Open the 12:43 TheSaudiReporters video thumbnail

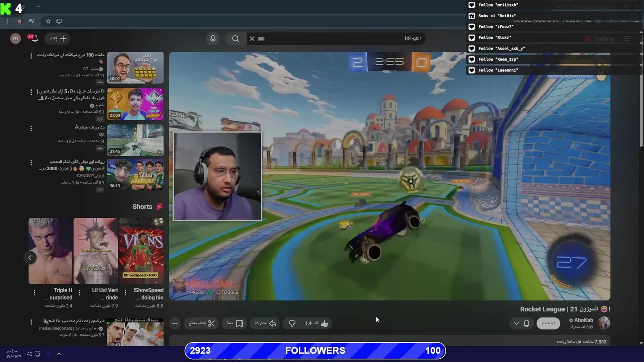(135, 332)
